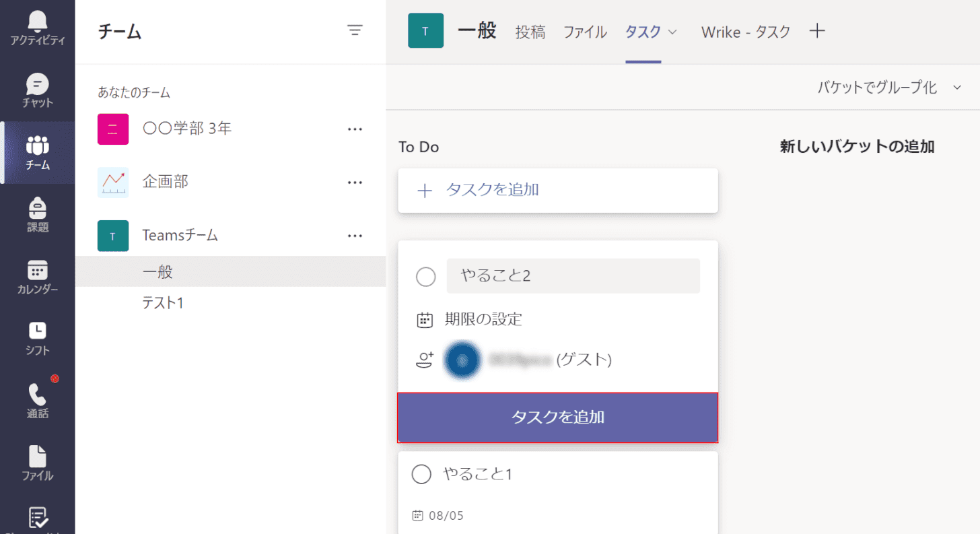
Task: Click the (ゲスト) assignee name
Action: point(584,360)
